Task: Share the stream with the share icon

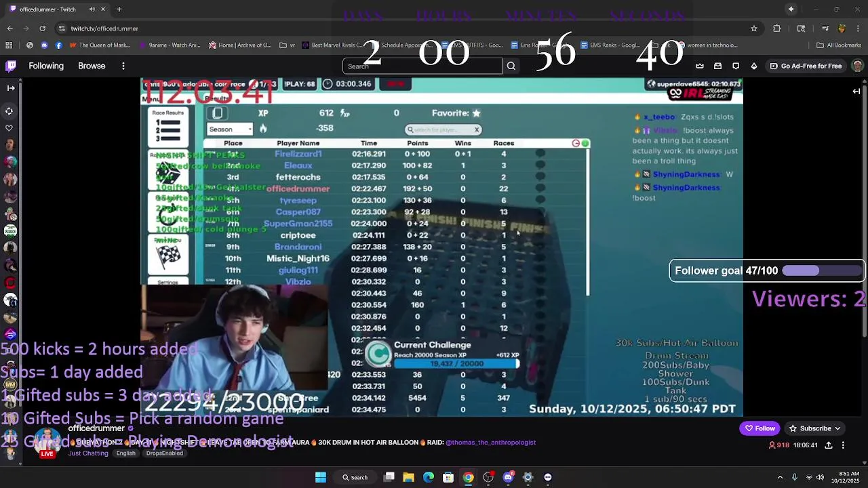Action: (828, 445)
